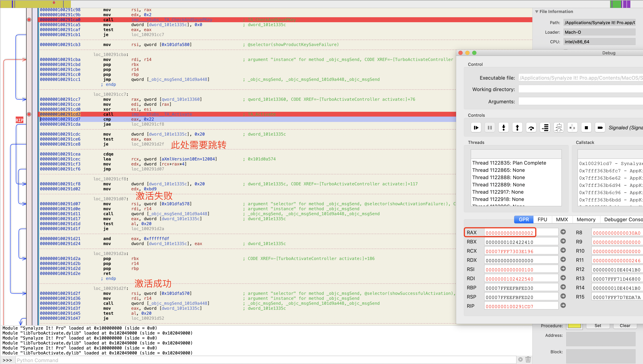Click the RAX register arrow button
The width and height of the screenshot is (643, 364).
[x=563, y=232]
